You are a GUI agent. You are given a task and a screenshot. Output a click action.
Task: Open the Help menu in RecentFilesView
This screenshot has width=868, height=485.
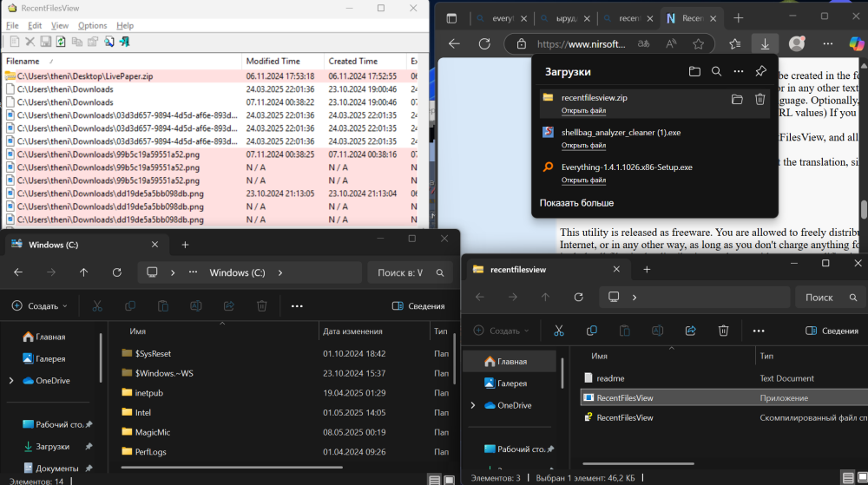[125, 25]
